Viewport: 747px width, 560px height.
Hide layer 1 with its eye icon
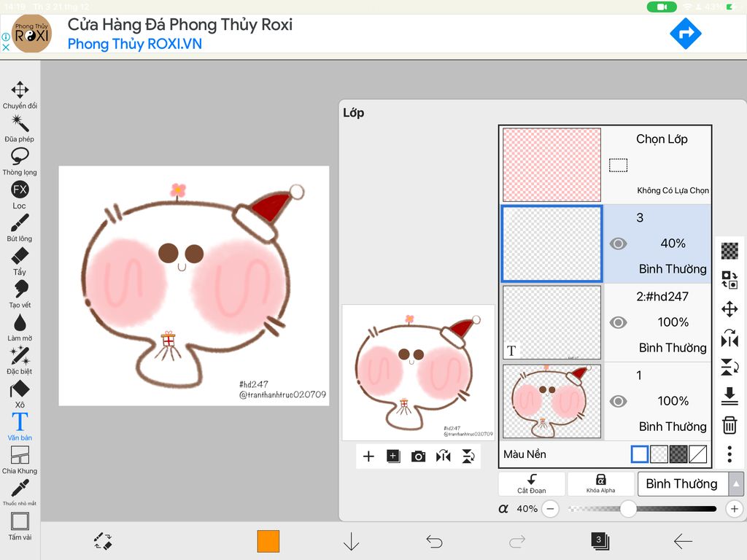click(x=618, y=402)
